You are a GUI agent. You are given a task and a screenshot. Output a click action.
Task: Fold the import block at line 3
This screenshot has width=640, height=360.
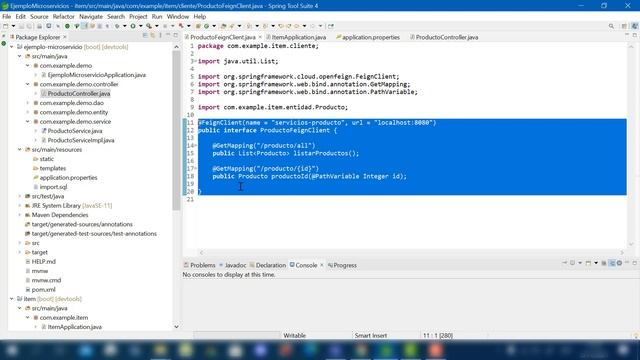tap(196, 61)
